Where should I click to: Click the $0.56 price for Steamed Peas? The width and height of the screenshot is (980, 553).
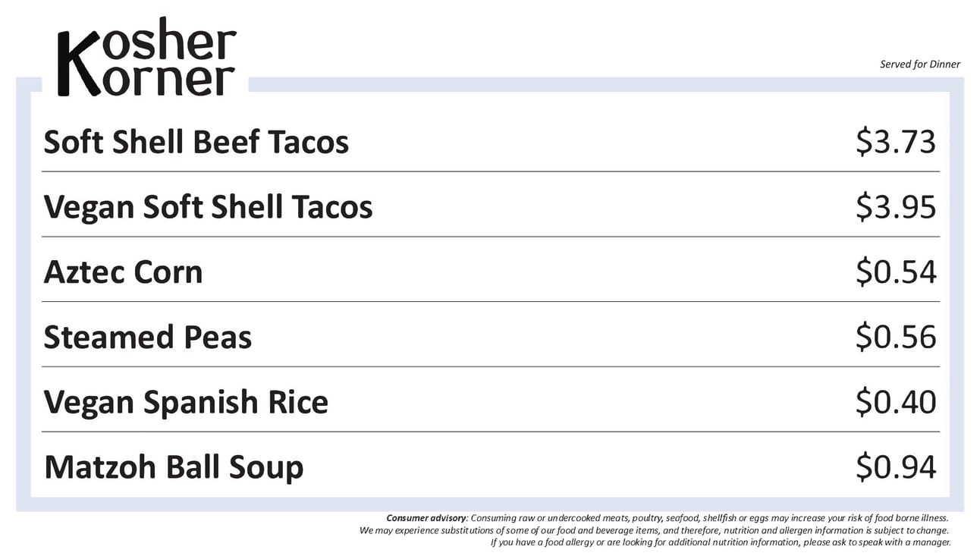(896, 338)
